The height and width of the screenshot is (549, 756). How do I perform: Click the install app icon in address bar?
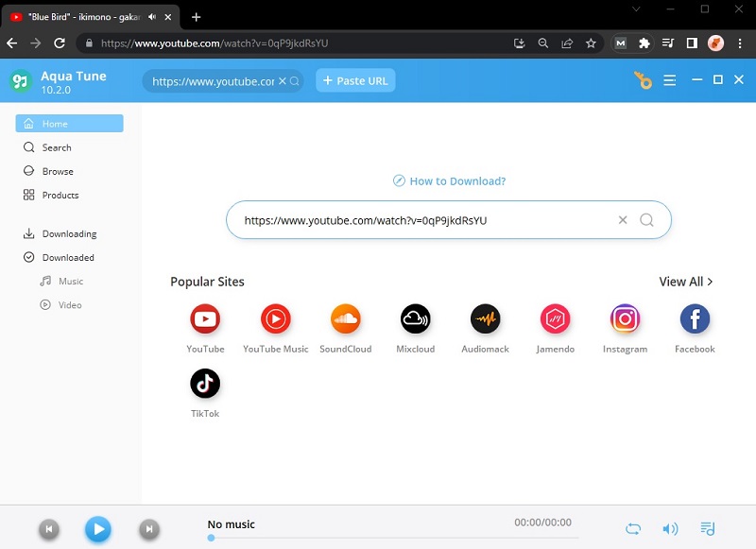tap(519, 43)
